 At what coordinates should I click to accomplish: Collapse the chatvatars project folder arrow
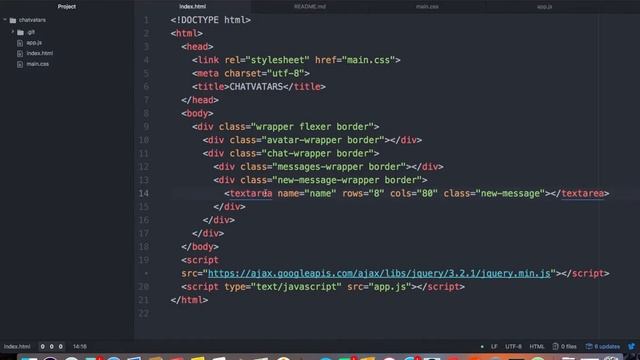tap(5, 20)
